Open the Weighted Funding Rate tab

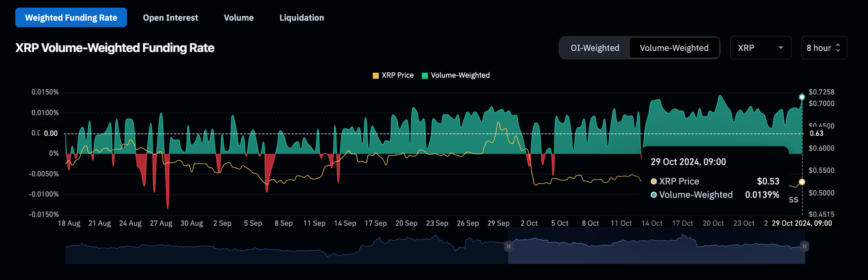[71, 18]
